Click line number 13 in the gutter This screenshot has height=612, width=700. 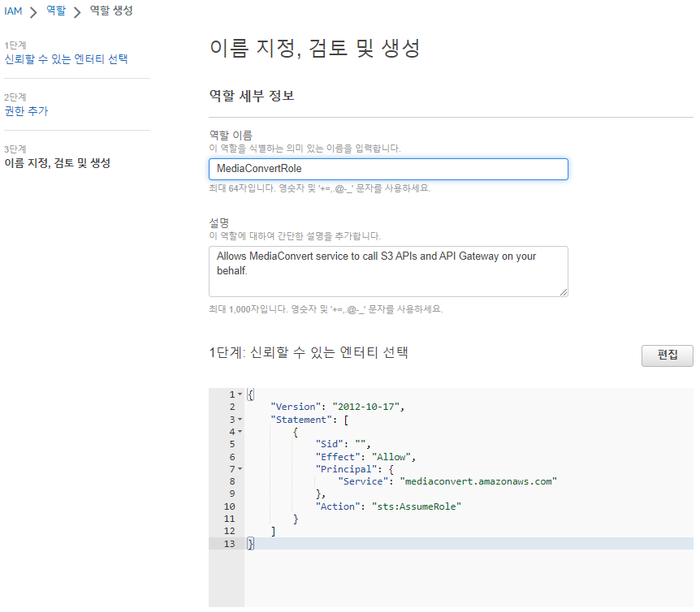(230, 544)
